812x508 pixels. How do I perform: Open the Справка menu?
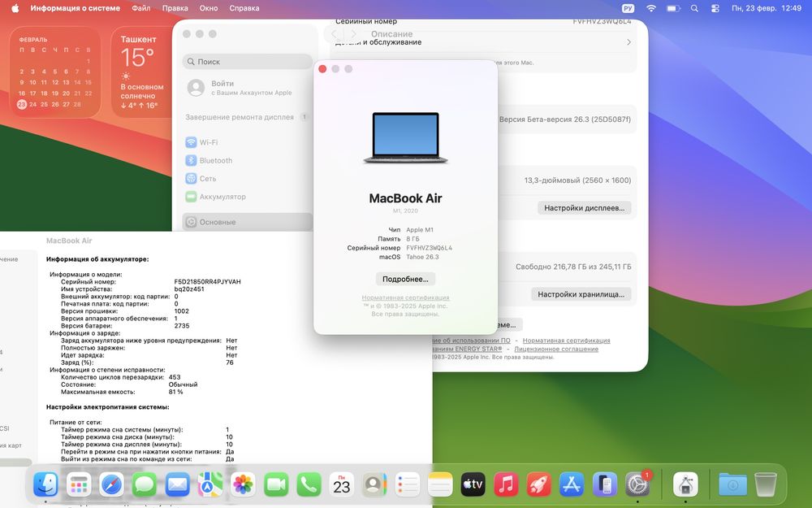click(244, 8)
